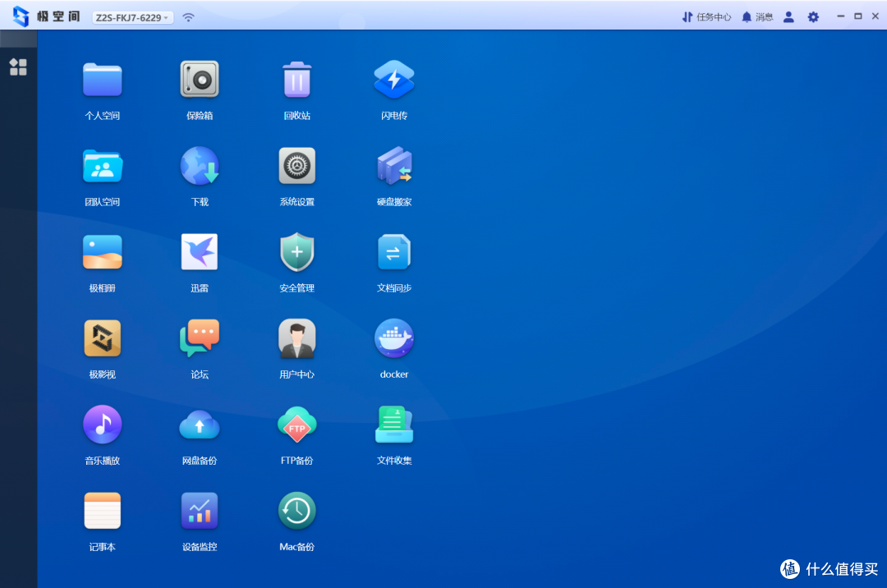Launch the Mac备份 backup app
This screenshot has height=588, width=887.
coord(297,511)
